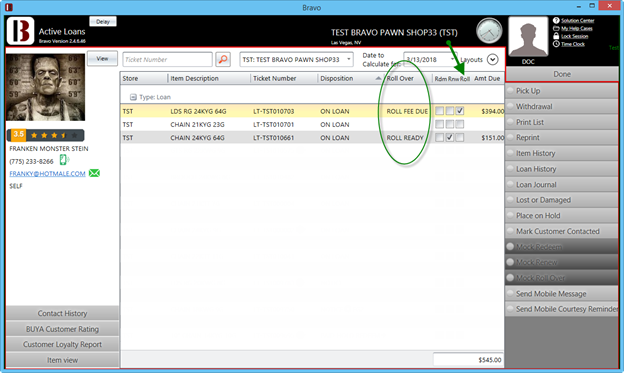This screenshot has height=373, width=624.
Task: Open the Contact History button
Action: pos(62,313)
